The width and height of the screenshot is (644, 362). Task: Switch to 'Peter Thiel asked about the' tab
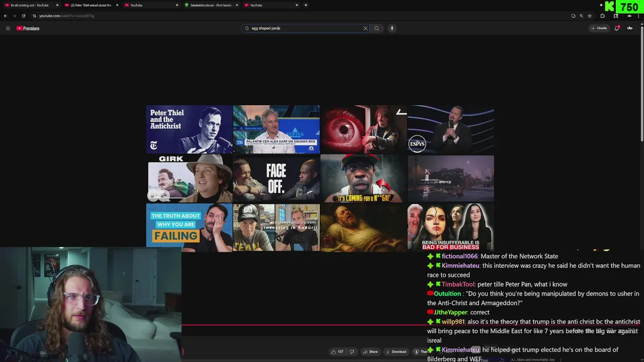click(91, 5)
